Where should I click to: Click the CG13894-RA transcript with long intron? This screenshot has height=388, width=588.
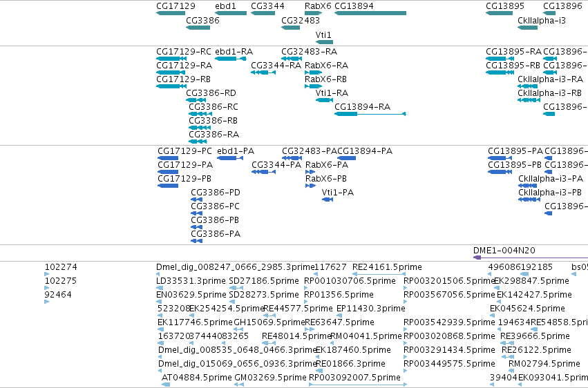point(370,114)
